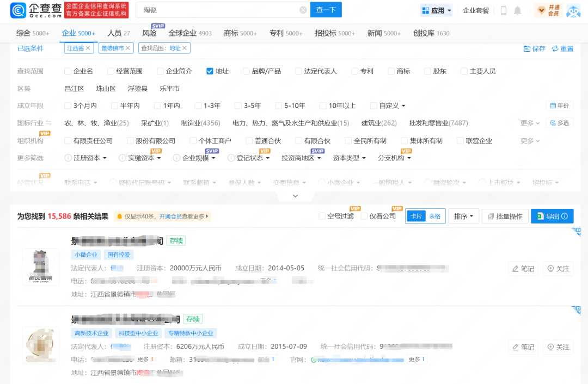Save current filter conditions

click(x=535, y=49)
